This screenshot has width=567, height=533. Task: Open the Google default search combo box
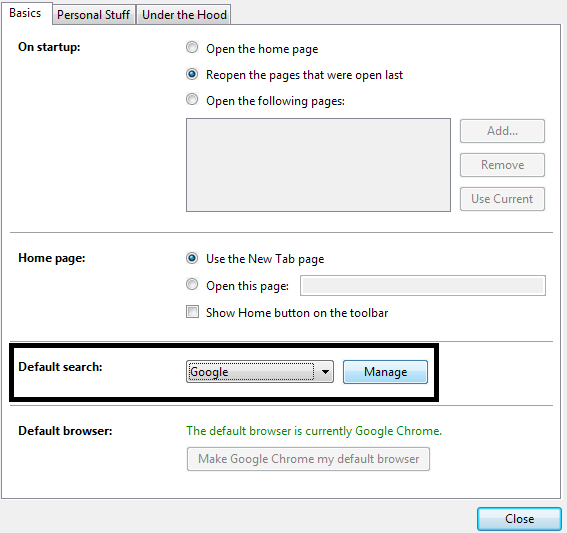click(x=260, y=372)
